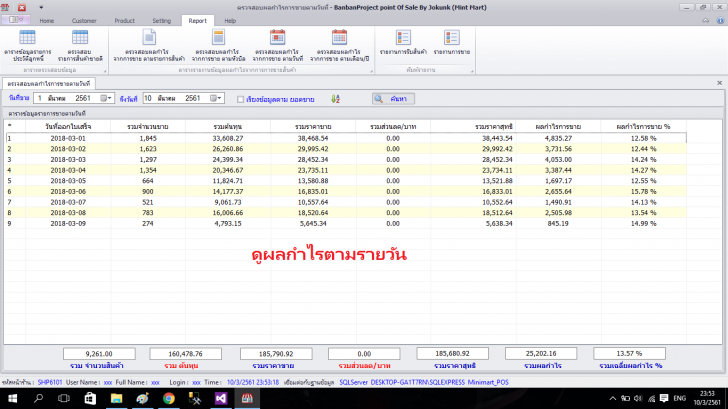Click the search button with magnifier
Viewport: 728px width, 409px height.
[x=393, y=99]
